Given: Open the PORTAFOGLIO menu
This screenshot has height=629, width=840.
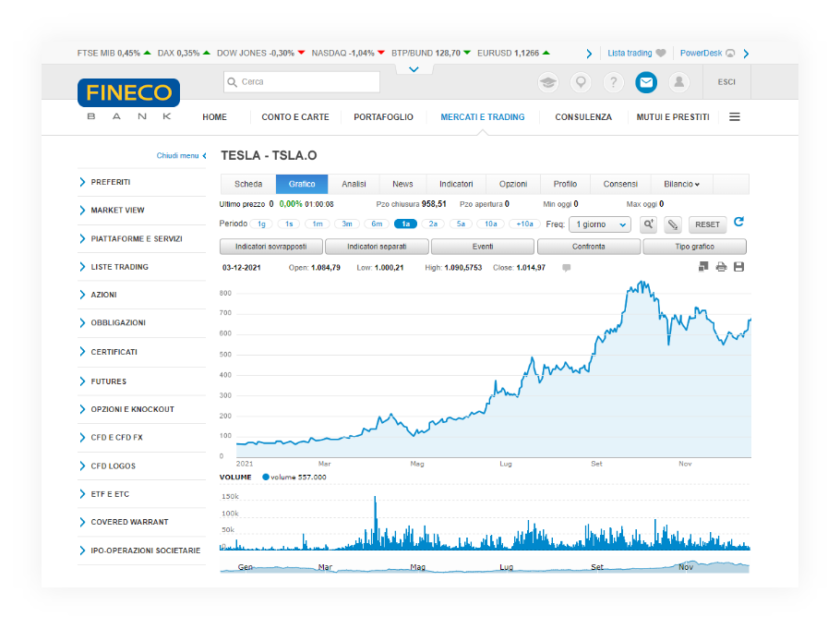Looking at the screenshot, I should (384, 117).
